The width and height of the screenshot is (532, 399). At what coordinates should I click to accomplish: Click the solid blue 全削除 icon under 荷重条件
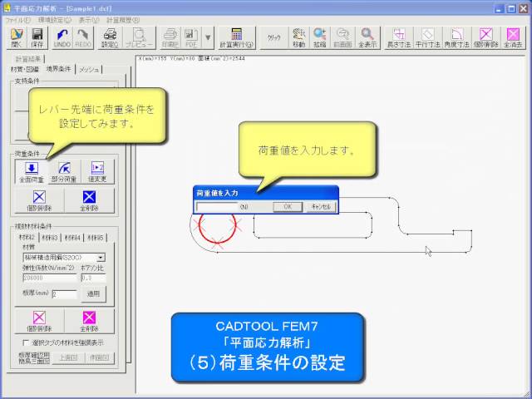tap(89, 201)
